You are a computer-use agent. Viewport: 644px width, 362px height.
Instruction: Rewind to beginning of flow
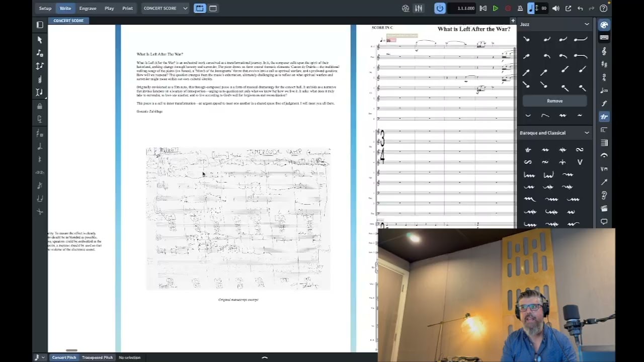483,8
